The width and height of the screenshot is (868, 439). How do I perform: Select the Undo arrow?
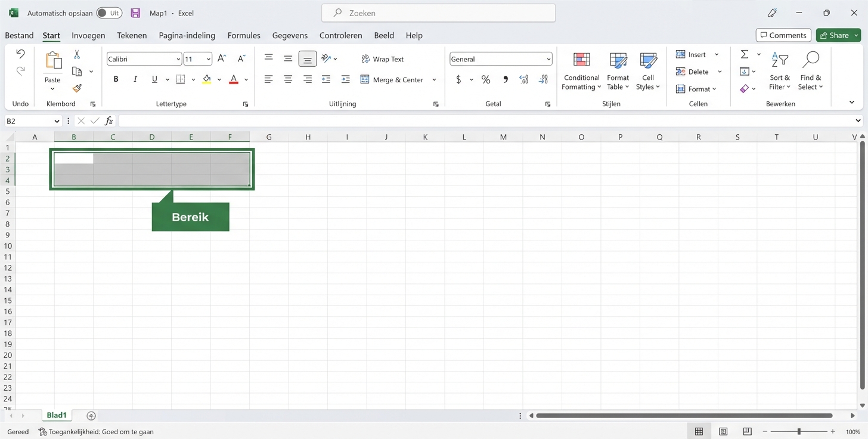(x=20, y=54)
